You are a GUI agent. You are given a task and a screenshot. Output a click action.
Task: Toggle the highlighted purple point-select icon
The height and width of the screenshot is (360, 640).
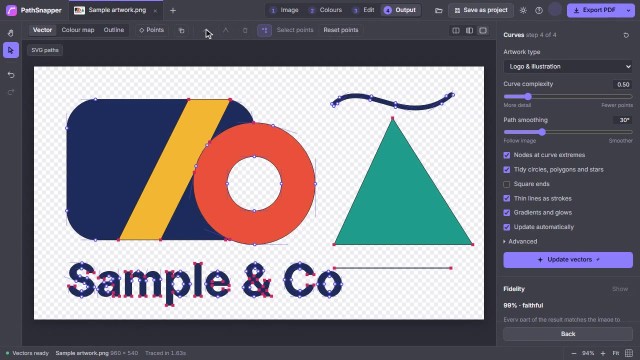click(264, 30)
